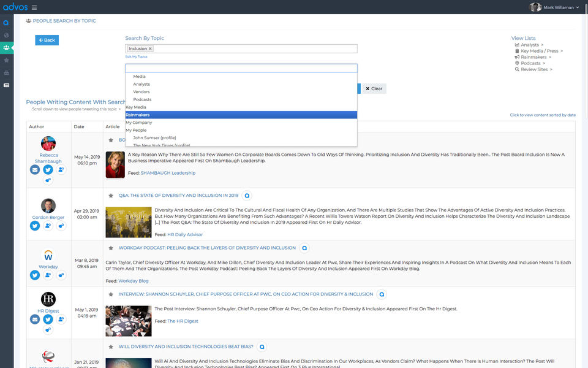
Task: Click the Clear button
Action: (x=374, y=88)
